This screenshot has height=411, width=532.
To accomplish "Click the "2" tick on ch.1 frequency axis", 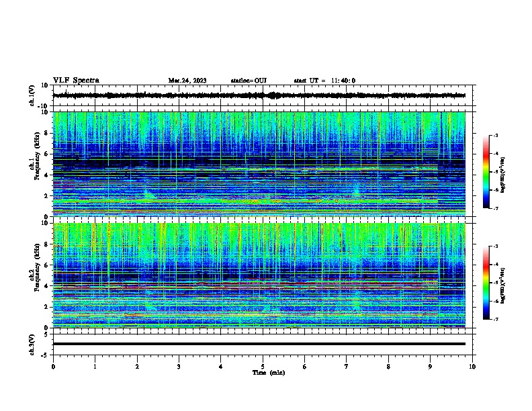I will [46, 196].
